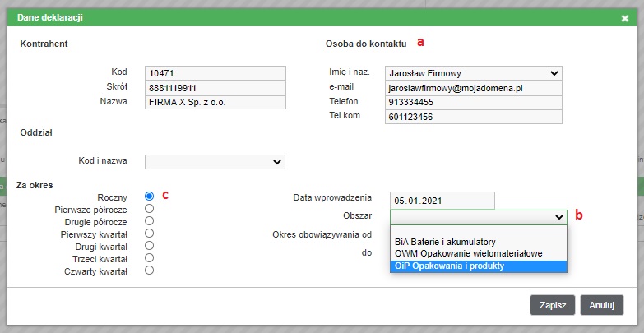Open the Imię i naz. contact dropdown
Image resolution: width=644 pixels, height=333 pixels.
[472, 73]
